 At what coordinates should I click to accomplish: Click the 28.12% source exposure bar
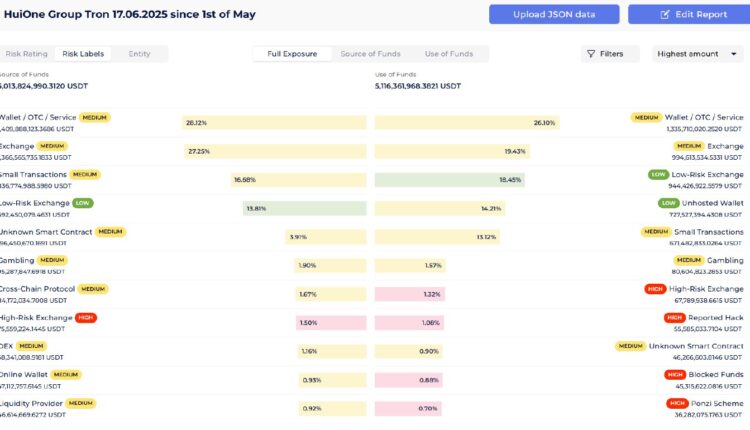pyautogui.click(x=271, y=123)
